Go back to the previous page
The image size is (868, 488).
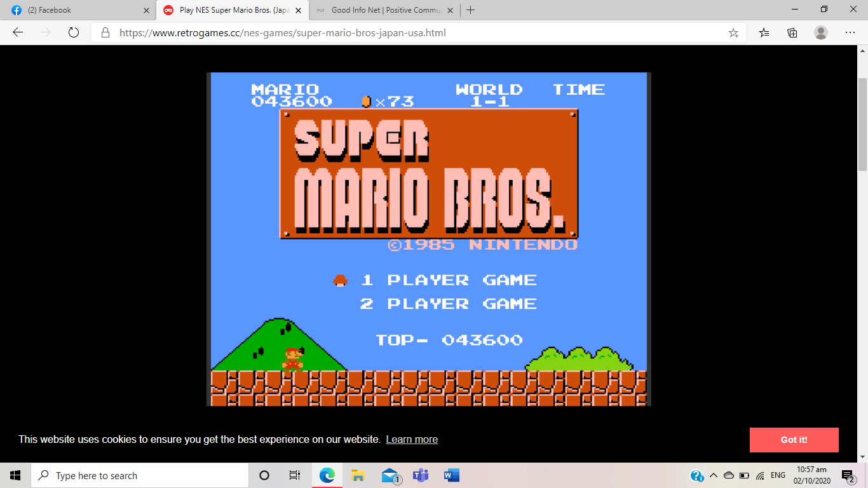(18, 32)
